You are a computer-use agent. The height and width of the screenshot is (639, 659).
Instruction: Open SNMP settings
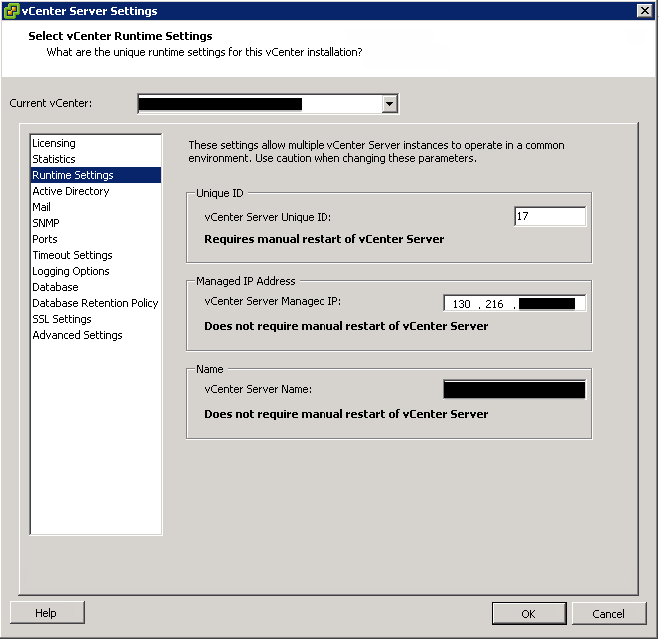[46, 223]
